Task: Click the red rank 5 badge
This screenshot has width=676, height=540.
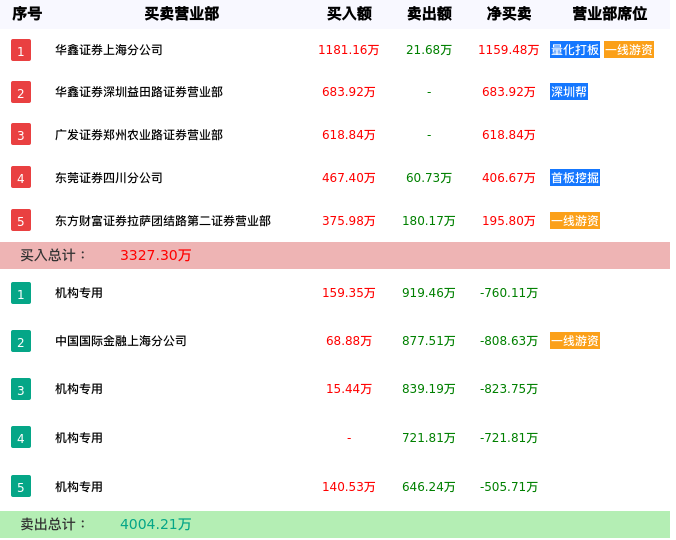Action: (x=21, y=220)
